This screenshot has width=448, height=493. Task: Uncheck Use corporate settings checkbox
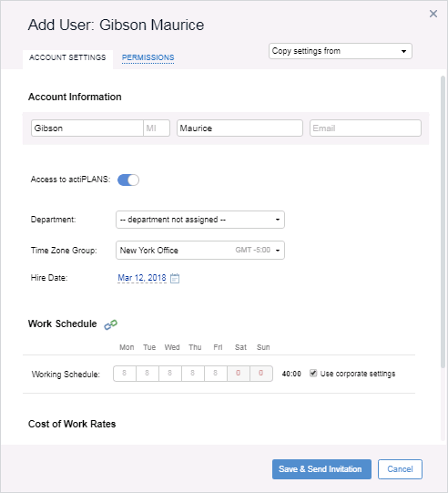click(x=313, y=374)
